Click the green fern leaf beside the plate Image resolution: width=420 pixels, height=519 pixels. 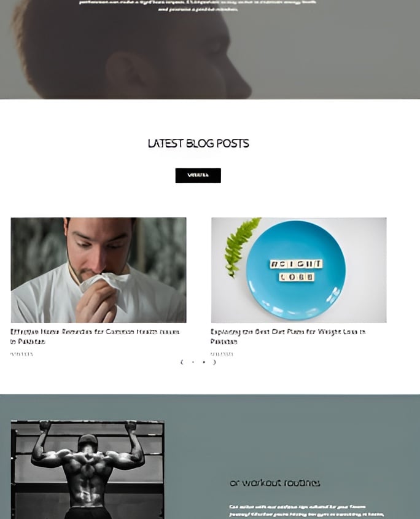(241, 246)
